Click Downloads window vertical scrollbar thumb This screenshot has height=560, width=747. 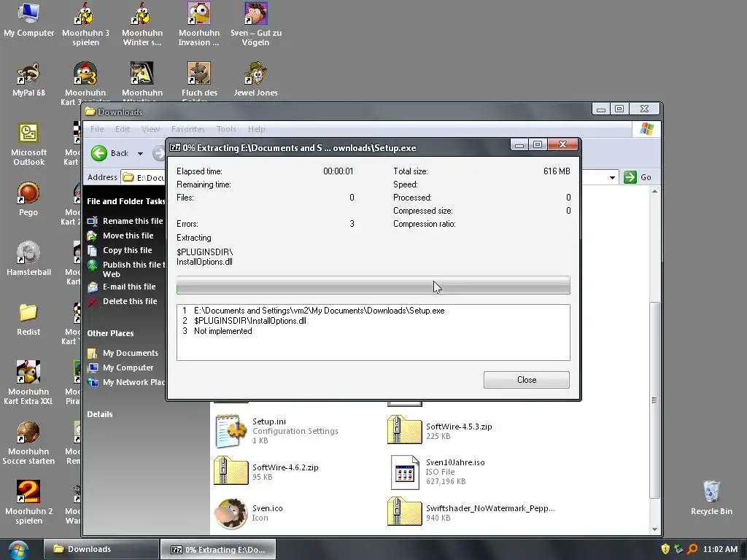[655, 400]
